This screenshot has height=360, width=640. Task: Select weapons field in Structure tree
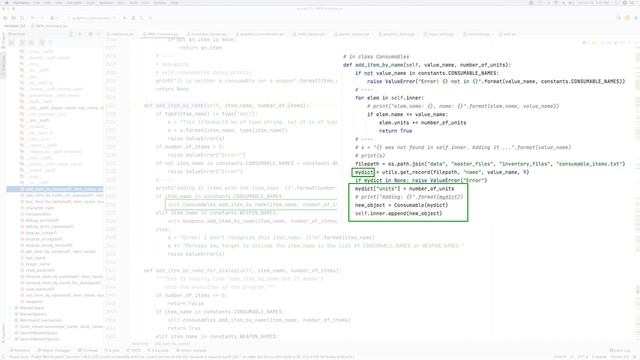31,302
